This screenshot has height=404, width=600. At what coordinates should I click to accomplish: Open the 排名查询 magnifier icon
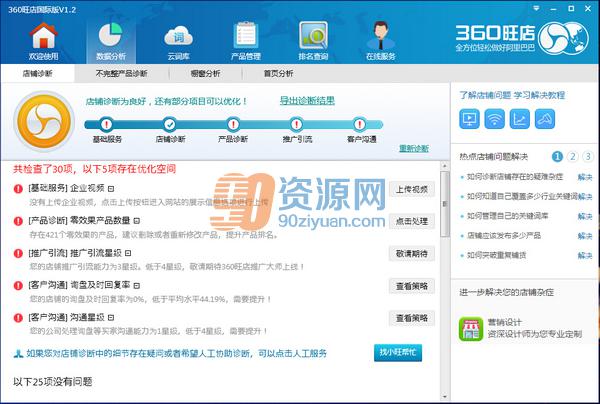(x=313, y=35)
